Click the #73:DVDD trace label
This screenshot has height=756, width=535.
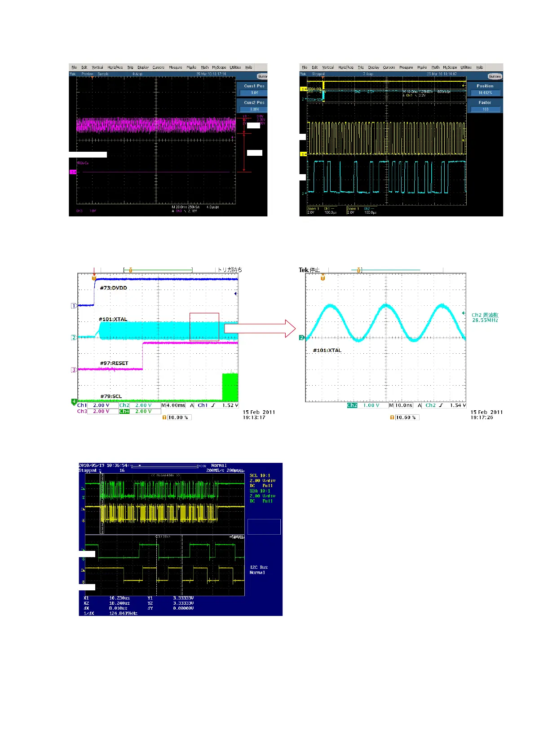coord(113,288)
